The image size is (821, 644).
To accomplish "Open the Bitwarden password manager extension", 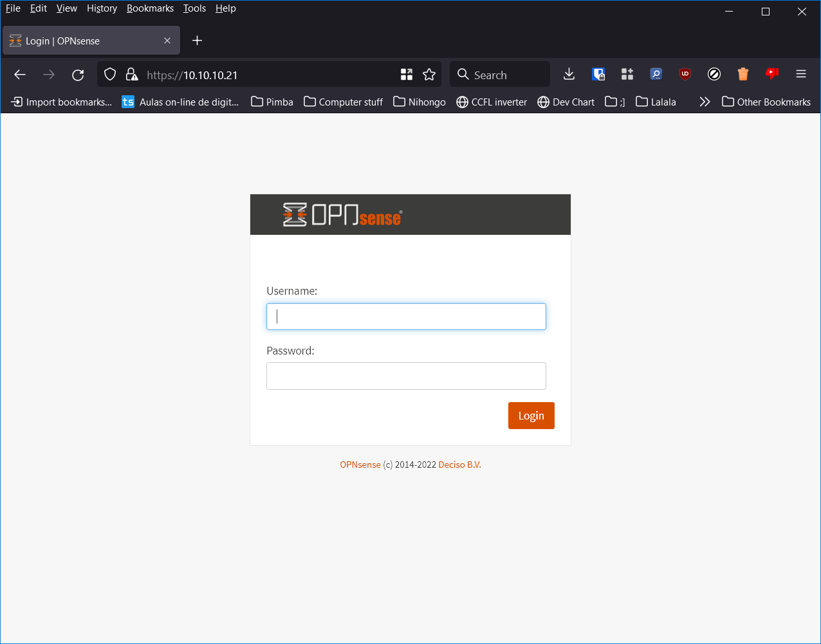I will pyautogui.click(x=598, y=74).
